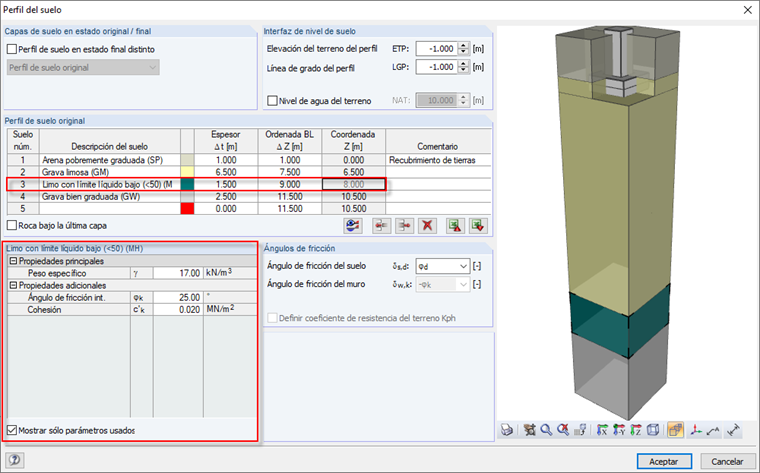
Task: Click the friction angle value 25.00
Action: click(178, 297)
